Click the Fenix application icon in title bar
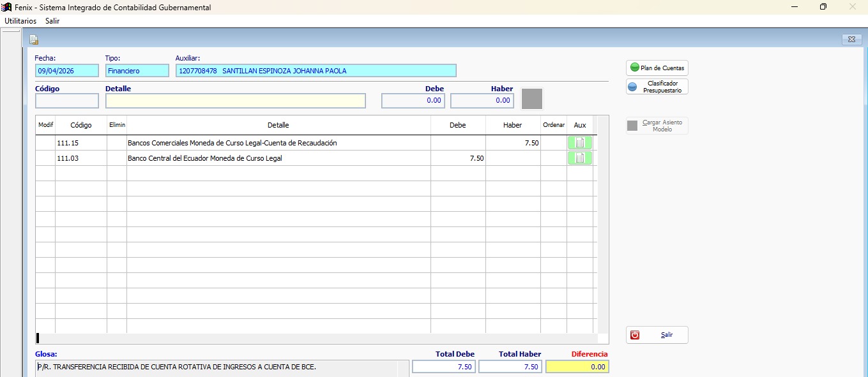This screenshot has height=377, width=868. coord(6,7)
